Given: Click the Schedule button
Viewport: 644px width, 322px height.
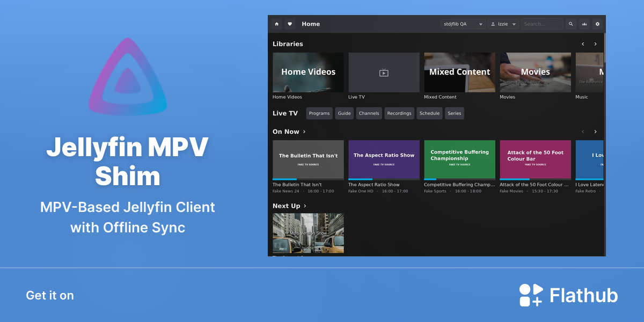Looking at the screenshot, I should [x=429, y=113].
